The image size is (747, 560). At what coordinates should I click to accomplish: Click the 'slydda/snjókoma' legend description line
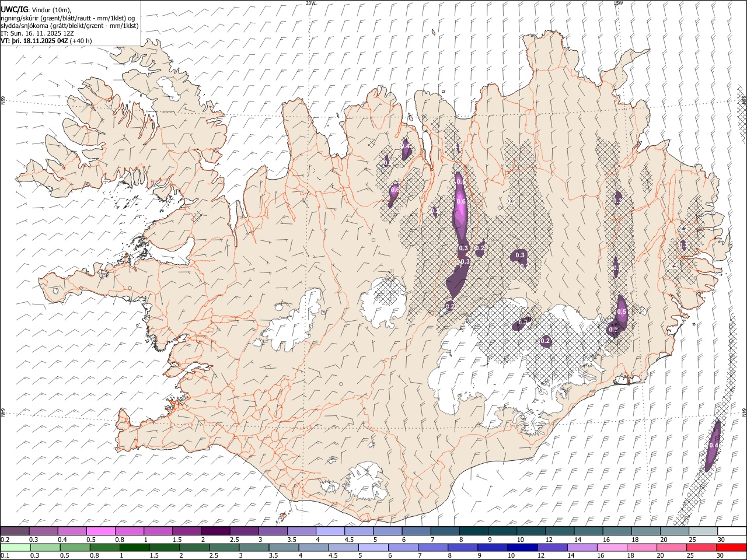click(69, 26)
